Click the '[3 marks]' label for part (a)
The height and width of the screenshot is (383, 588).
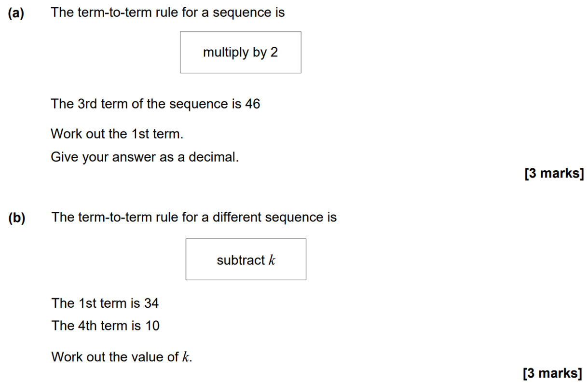(554, 173)
